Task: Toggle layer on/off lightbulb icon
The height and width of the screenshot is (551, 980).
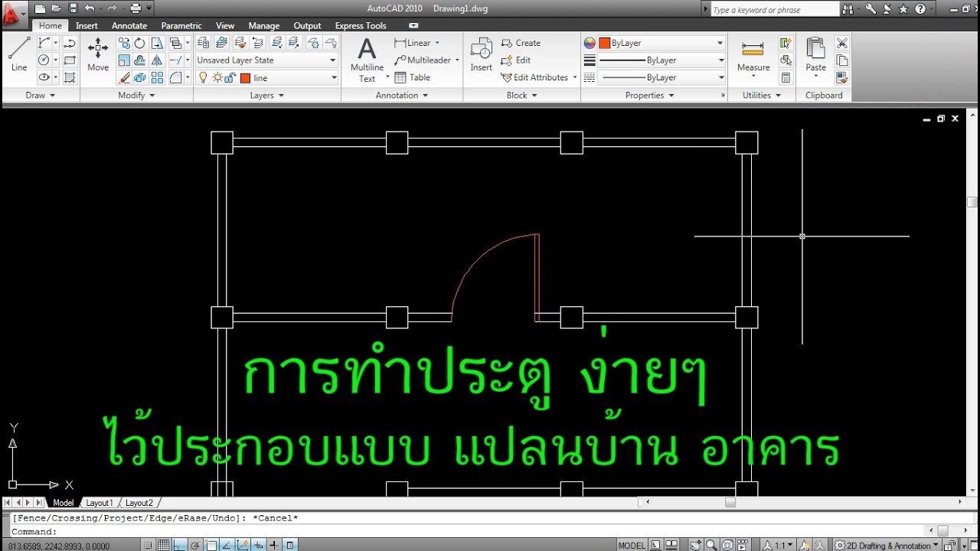Action: click(x=204, y=77)
